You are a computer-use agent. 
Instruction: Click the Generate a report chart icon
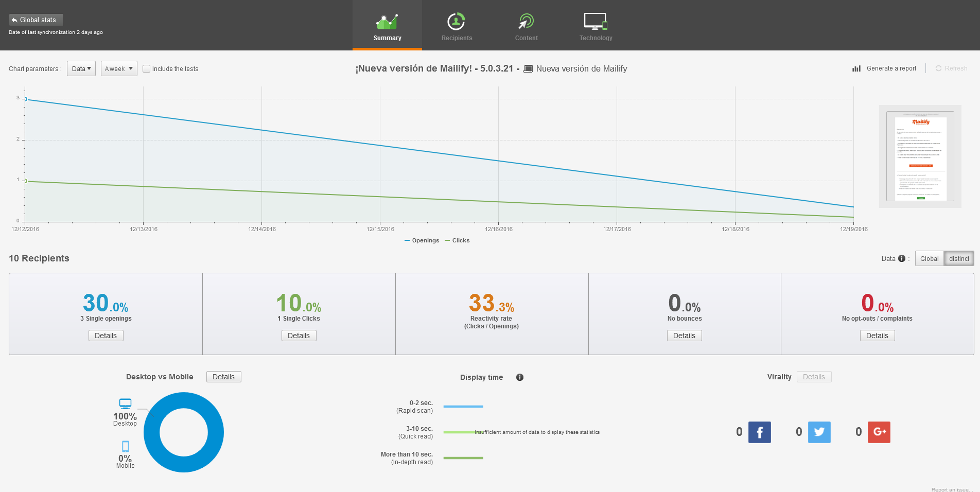[x=856, y=68]
